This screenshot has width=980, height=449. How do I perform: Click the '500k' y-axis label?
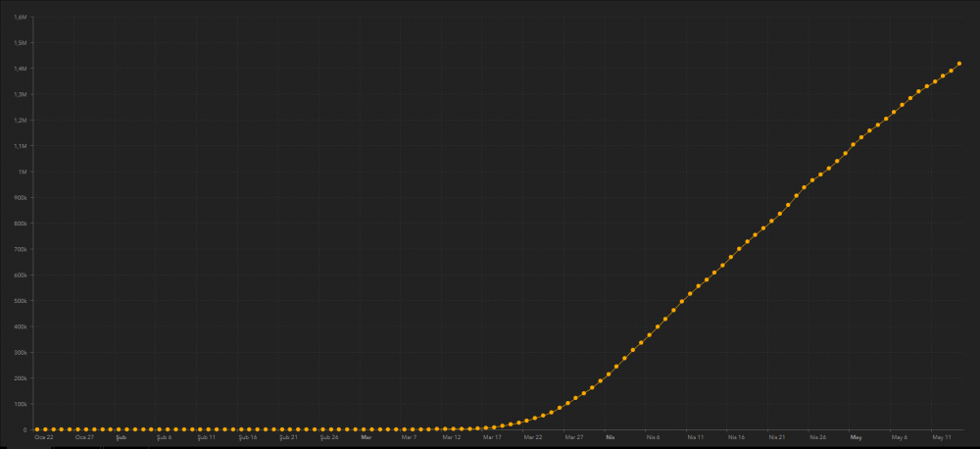(21, 301)
